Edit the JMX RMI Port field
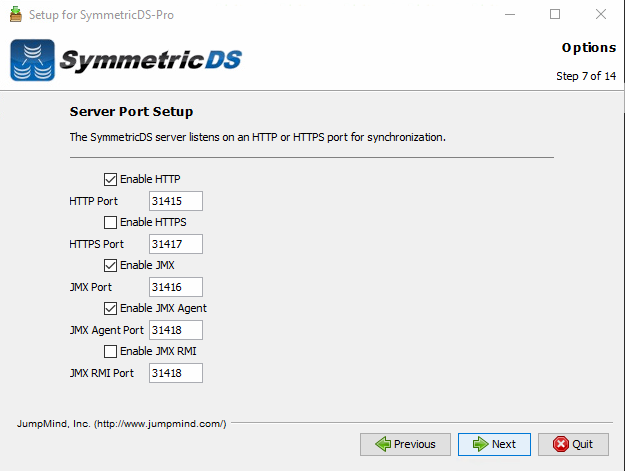The height and width of the screenshot is (471, 625). click(176, 373)
